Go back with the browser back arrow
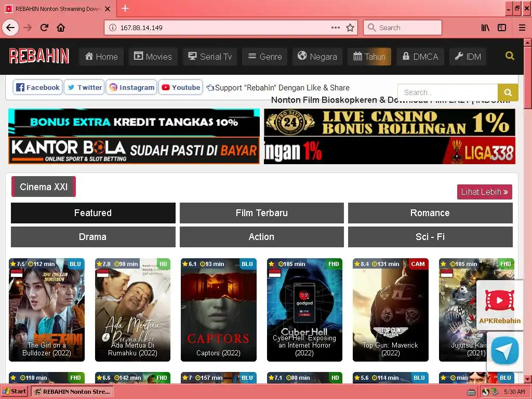Image resolution: width=532 pixels, height=399 pixels. click(x=10, y=28)
